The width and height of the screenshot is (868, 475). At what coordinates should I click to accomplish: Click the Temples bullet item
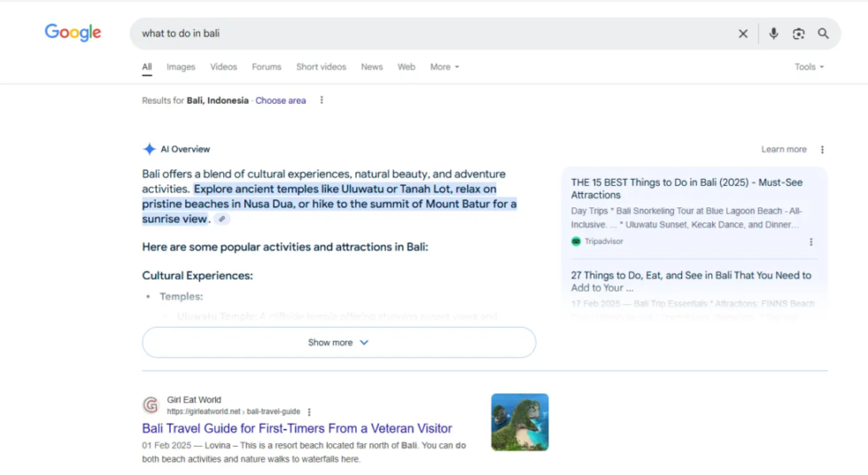(181, 297)
